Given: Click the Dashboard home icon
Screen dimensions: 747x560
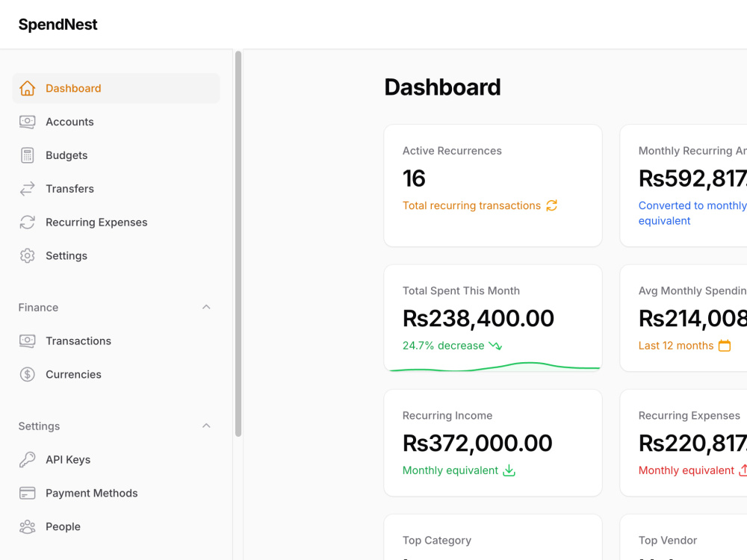Looking at the screenshot, I should click(x=27, y=88).
